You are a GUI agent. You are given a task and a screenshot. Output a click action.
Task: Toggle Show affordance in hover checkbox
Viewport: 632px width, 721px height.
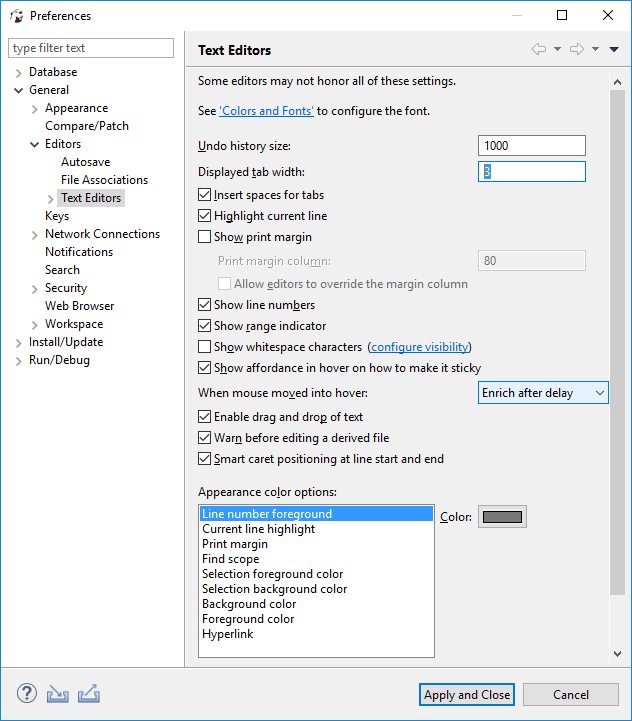204,367
